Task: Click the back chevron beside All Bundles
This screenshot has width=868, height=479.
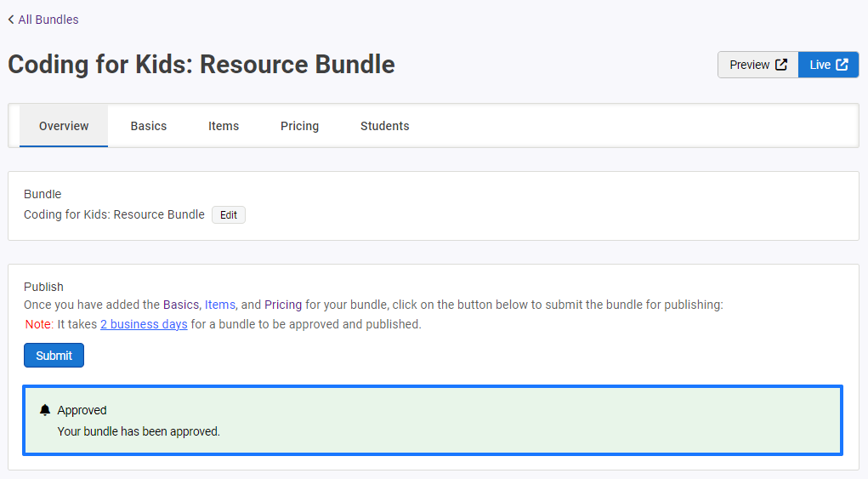Action: (x=11, y=20)
